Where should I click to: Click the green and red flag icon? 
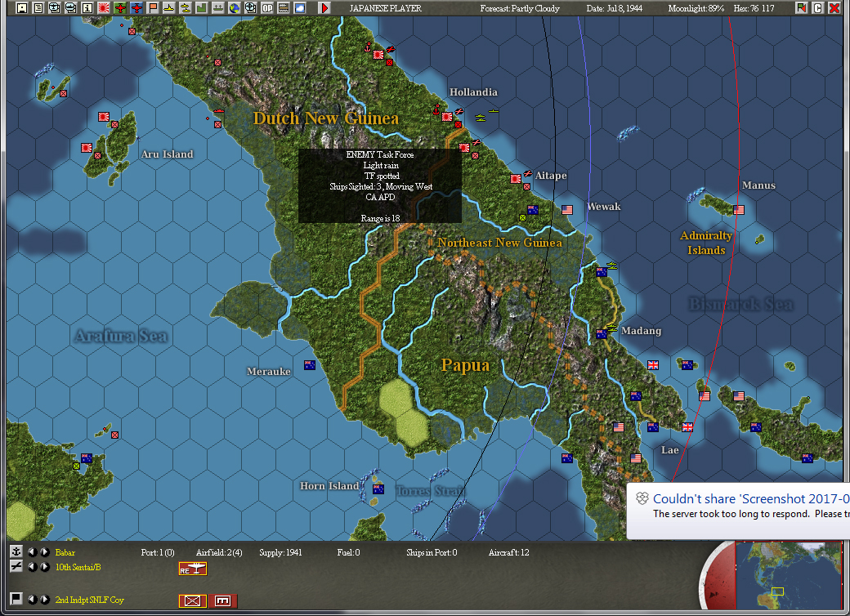click(801, 7)
